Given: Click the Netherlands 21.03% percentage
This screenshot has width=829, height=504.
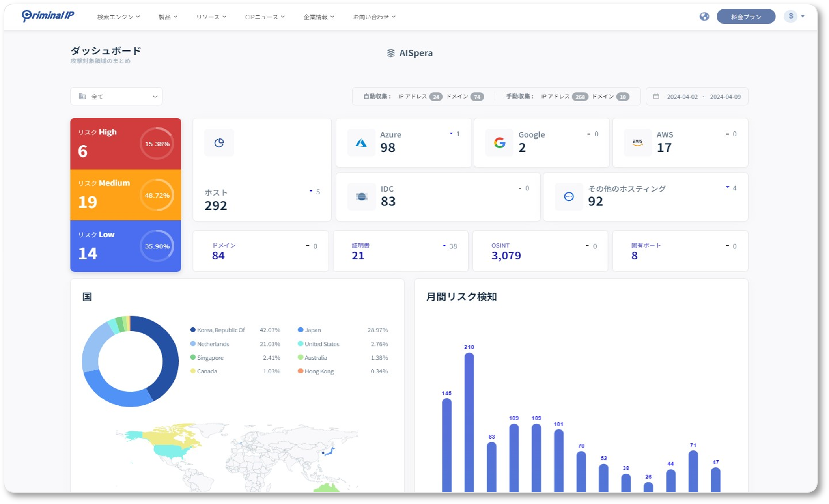Looking at the screenshot, I should 270,344.
